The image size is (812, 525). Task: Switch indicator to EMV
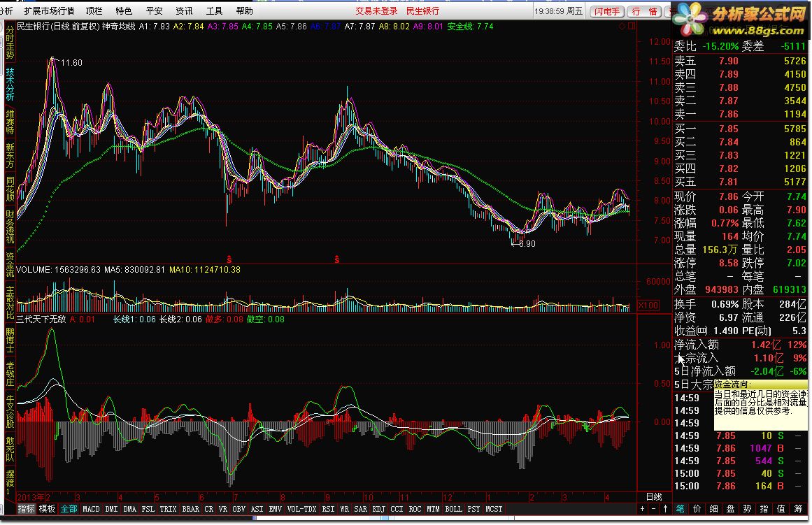point(275,509)
